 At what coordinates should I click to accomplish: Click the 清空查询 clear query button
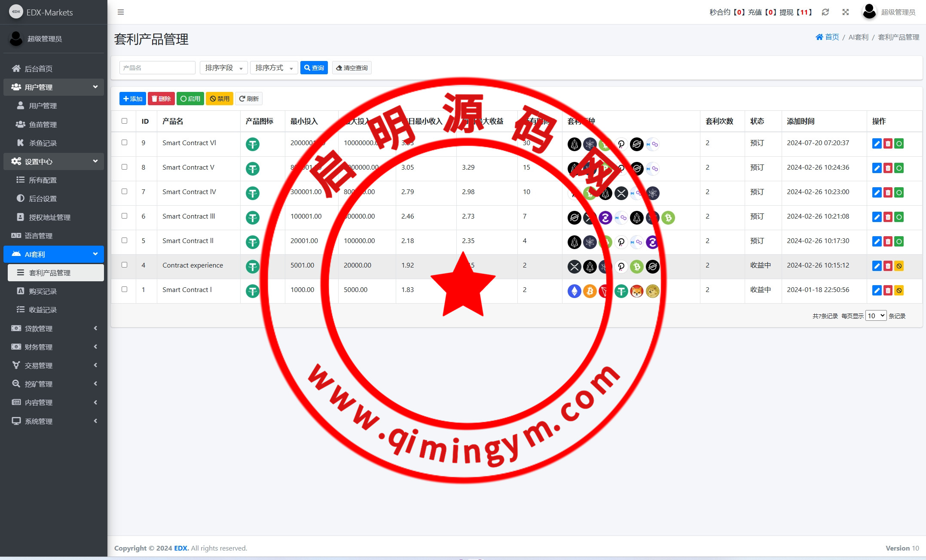[351, 68]
